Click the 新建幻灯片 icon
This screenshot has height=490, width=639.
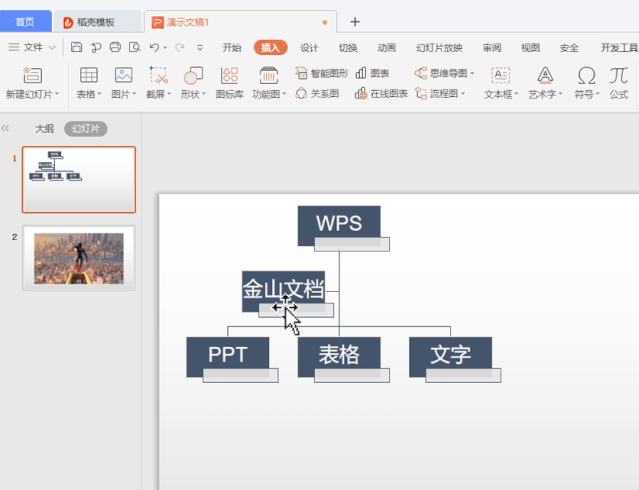(x=32, y=75)
